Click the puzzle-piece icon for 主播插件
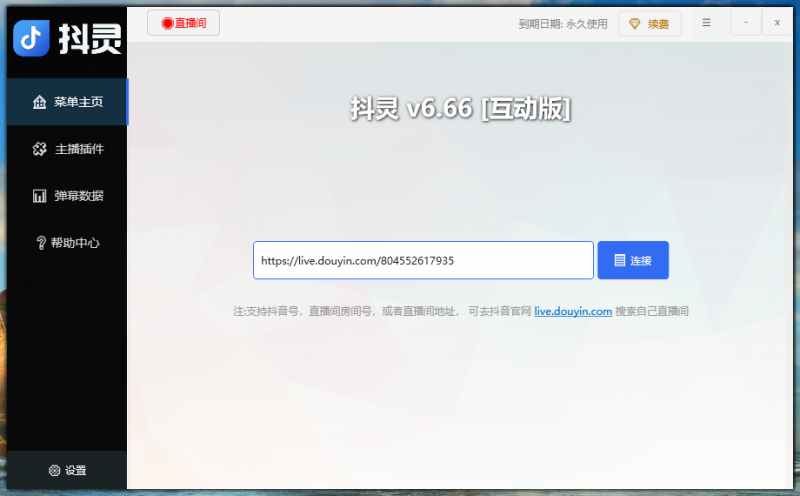 40,149
